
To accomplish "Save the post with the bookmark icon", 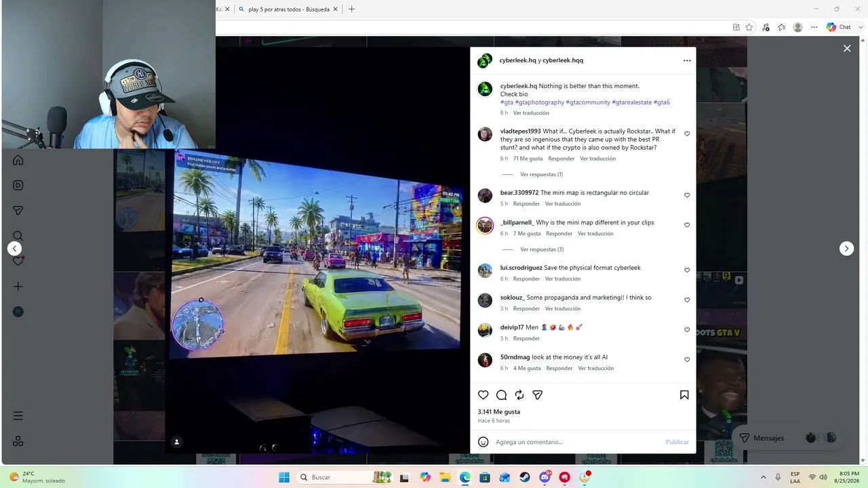I will tap(684, 395).
